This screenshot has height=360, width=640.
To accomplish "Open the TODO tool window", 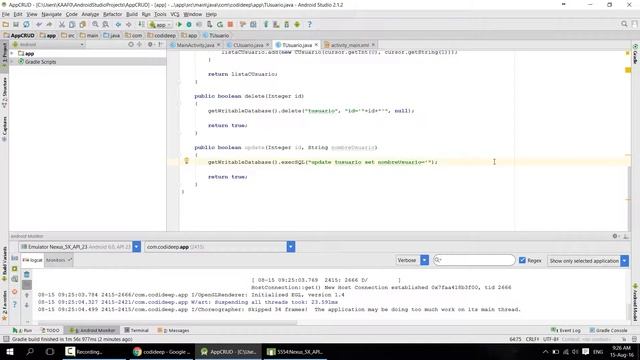I will (x=50, y=330).
